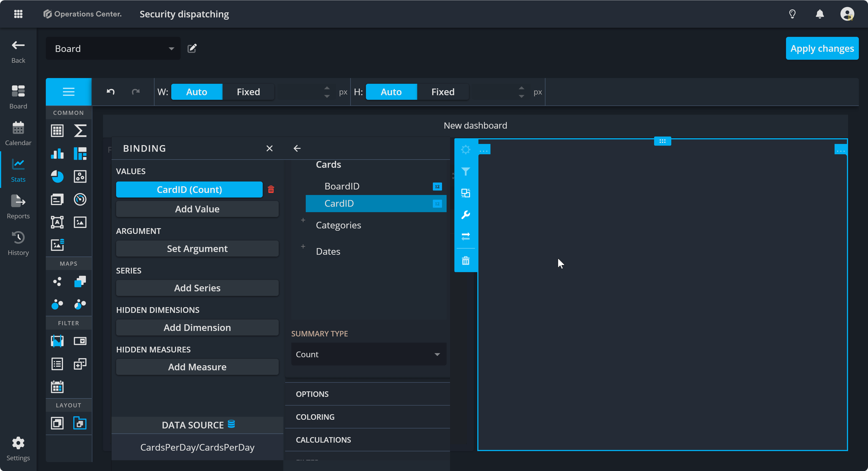Redo the last undone action
The height and width of the screenshot is (471, 868).
[135, 92]
